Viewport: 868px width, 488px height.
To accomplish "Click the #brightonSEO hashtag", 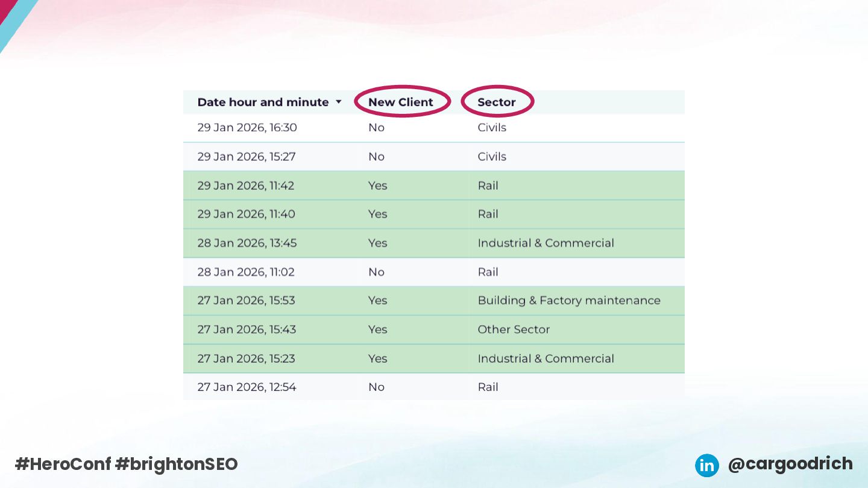I will [x=177, y=464].
